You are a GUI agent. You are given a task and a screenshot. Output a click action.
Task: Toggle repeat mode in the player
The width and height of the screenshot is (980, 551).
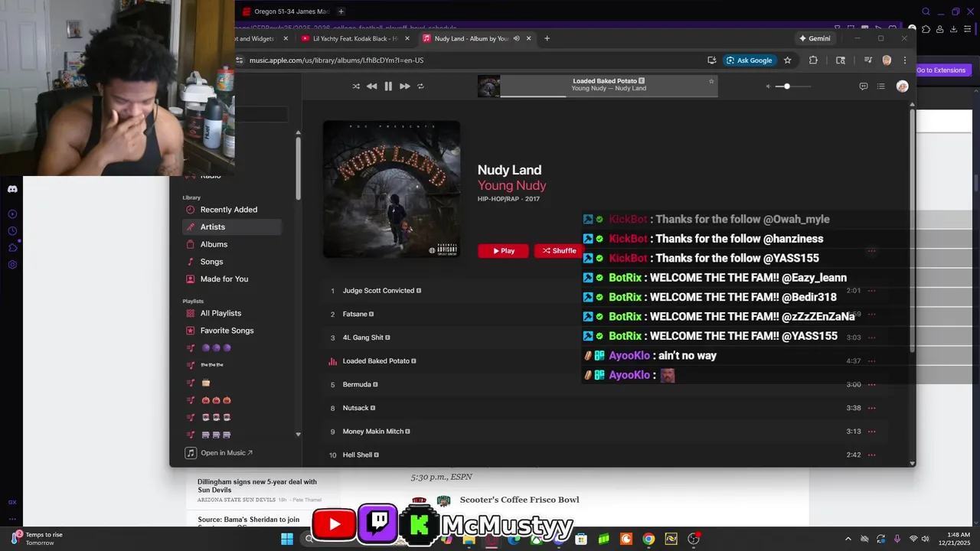click(420, 86)
